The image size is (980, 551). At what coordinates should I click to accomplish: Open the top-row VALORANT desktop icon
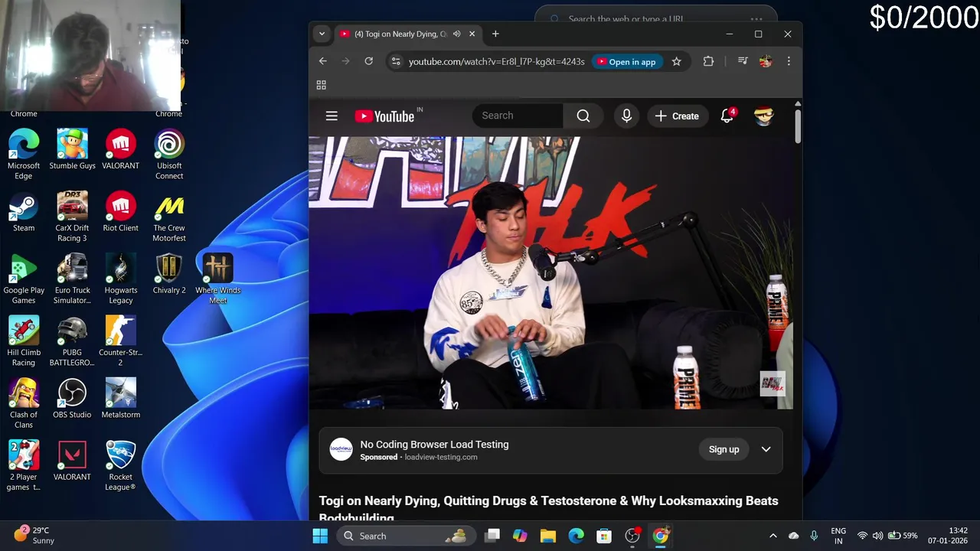pos(120,150)
